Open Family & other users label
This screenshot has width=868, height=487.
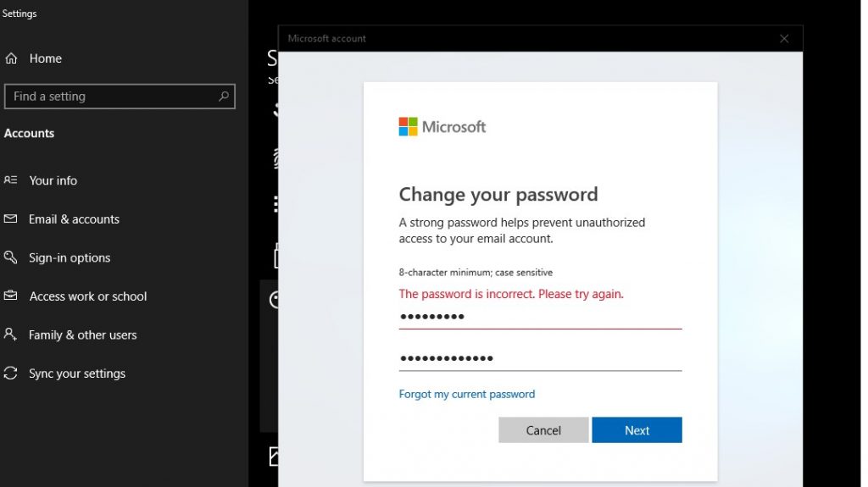tap(82, 335)
